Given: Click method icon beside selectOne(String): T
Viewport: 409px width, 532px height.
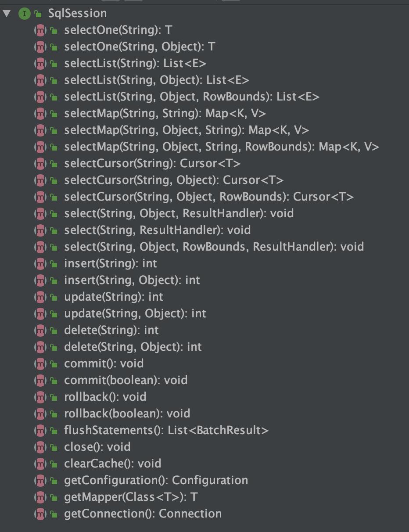Looking at the screenshot, I should pos(40,30).
